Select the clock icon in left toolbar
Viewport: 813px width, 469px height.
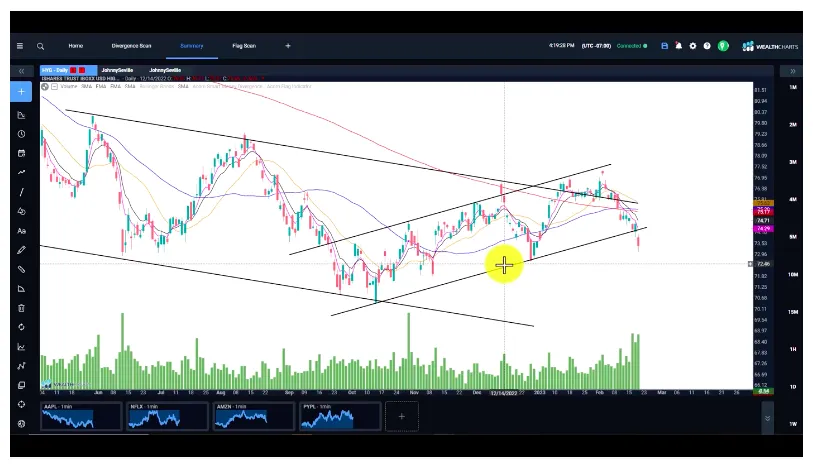pos(22,134)
